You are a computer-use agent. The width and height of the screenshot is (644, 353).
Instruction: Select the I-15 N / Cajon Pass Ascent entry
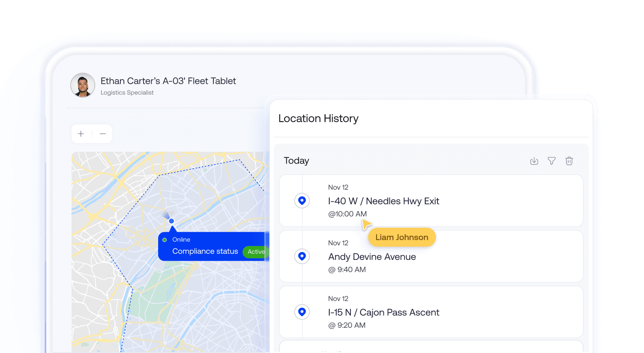384,312
